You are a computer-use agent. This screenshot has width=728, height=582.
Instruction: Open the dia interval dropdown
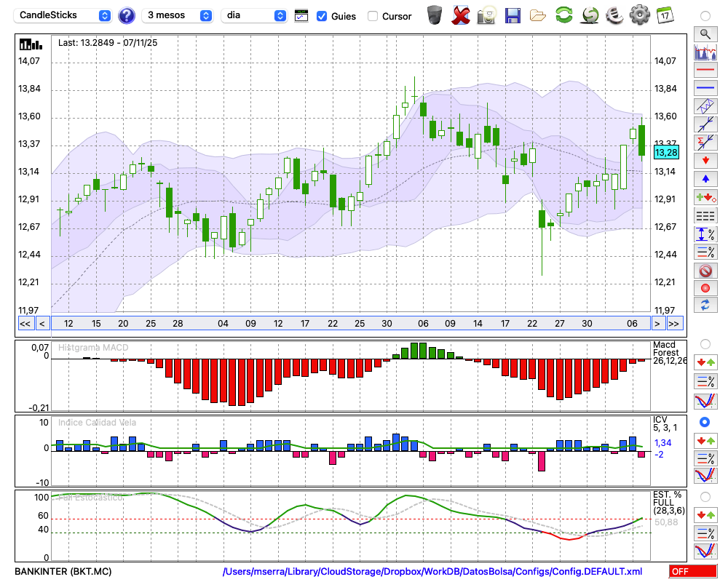pos(255,15)
